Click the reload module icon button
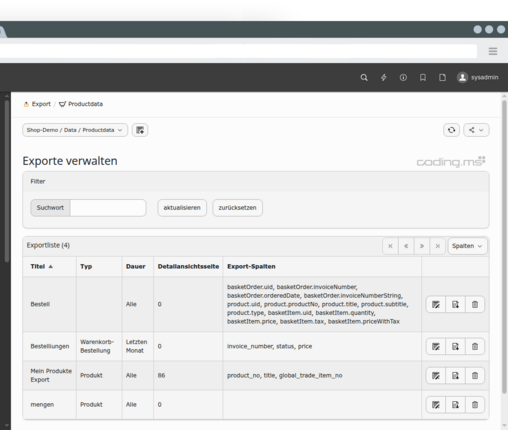Viewport: 508px width, 430px height. point(451,130)
